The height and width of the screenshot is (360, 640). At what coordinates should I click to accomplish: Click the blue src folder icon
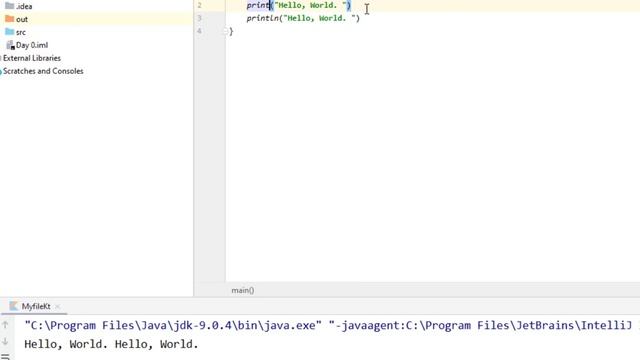(x=9, y=31)
